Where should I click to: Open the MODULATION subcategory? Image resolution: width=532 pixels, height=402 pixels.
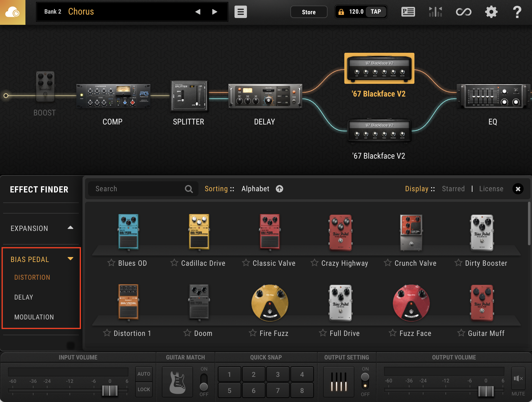34,317
